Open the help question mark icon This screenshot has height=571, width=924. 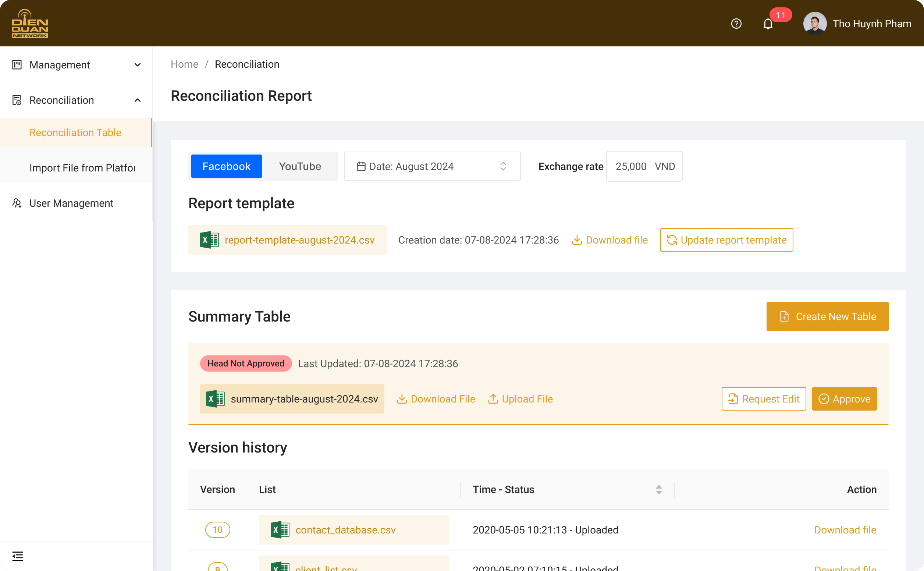coord(736,24)
